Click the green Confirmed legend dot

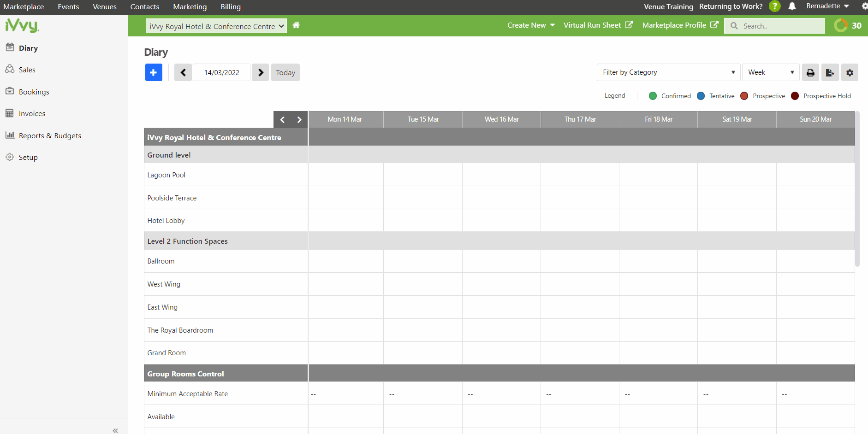pyautogui.click(x=653, y=96)
